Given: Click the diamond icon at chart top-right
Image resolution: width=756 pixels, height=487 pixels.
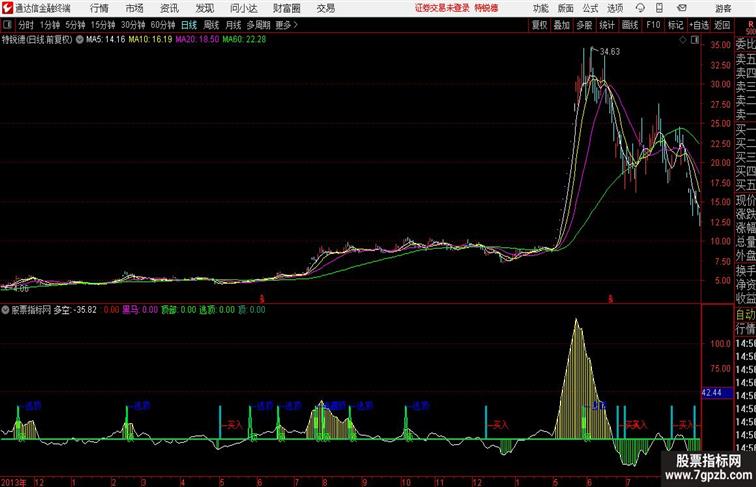Looking at the screenshot, I should pyautogui.click(x=683, y=40).
